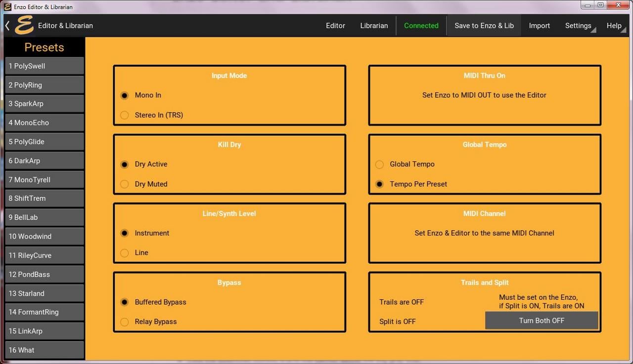The height and width of the screenshot is (364, 633).
Task: Click the Trails and Split heading
Action: tap(485, 283)
